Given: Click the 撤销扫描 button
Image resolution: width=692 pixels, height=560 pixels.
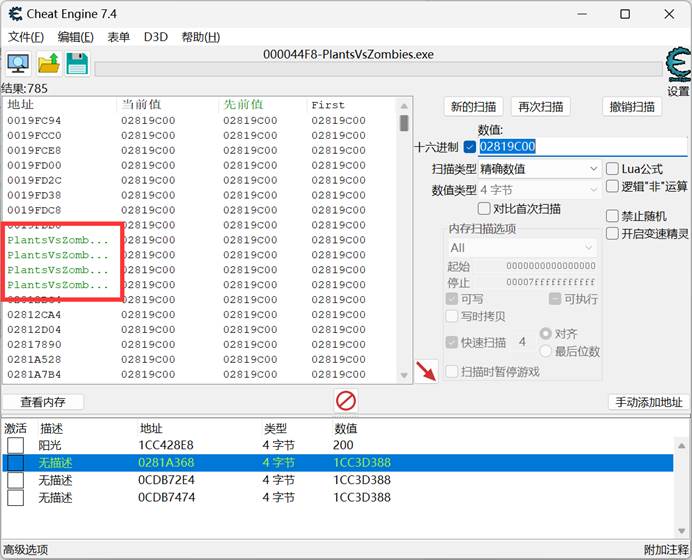Looking at the screenshot, I should tap(632, 107).
